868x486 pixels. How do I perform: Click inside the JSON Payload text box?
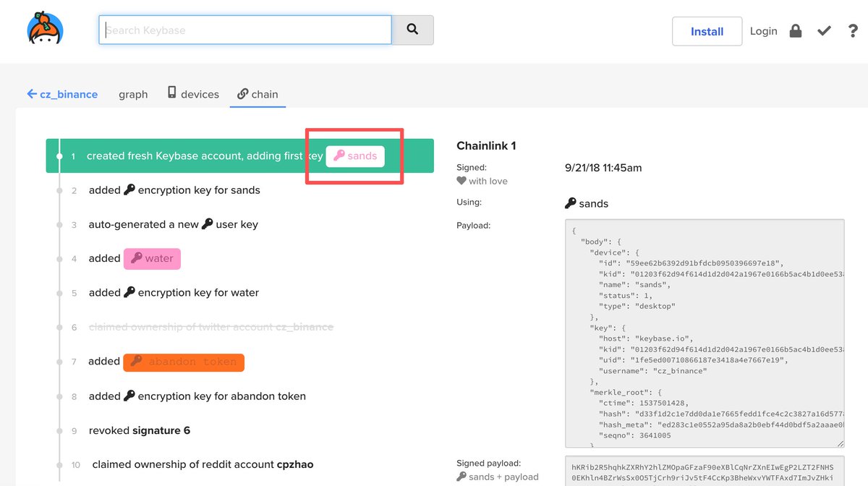coord(705,333)
